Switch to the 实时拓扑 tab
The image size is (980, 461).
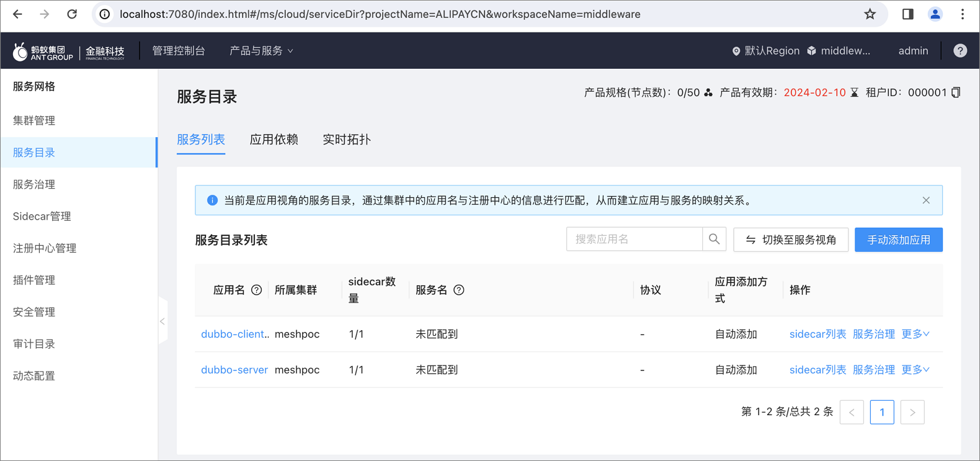point(347,140)
